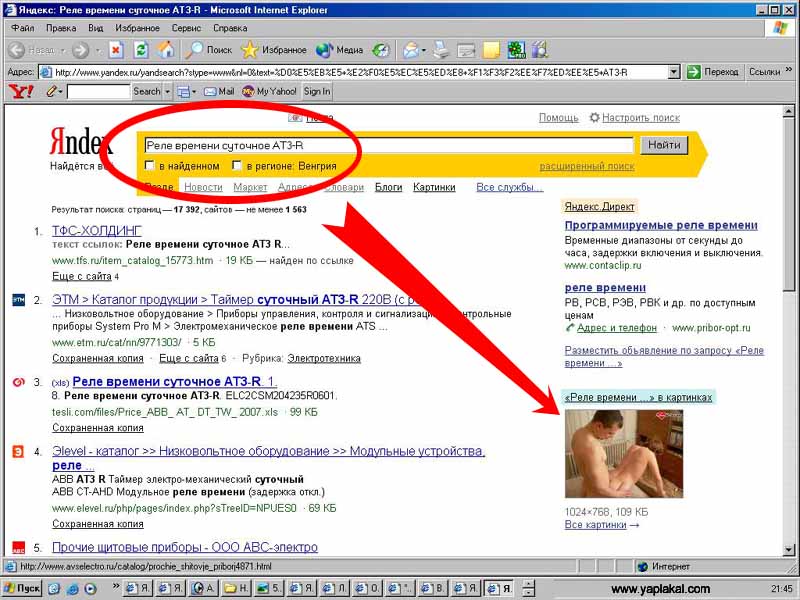Open the Сервис menu
800x600 pixels.
(x=186, y=28)
